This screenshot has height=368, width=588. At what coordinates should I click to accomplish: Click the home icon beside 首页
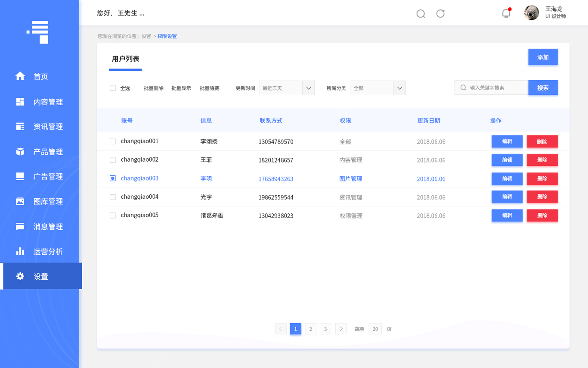click(20, 76)
